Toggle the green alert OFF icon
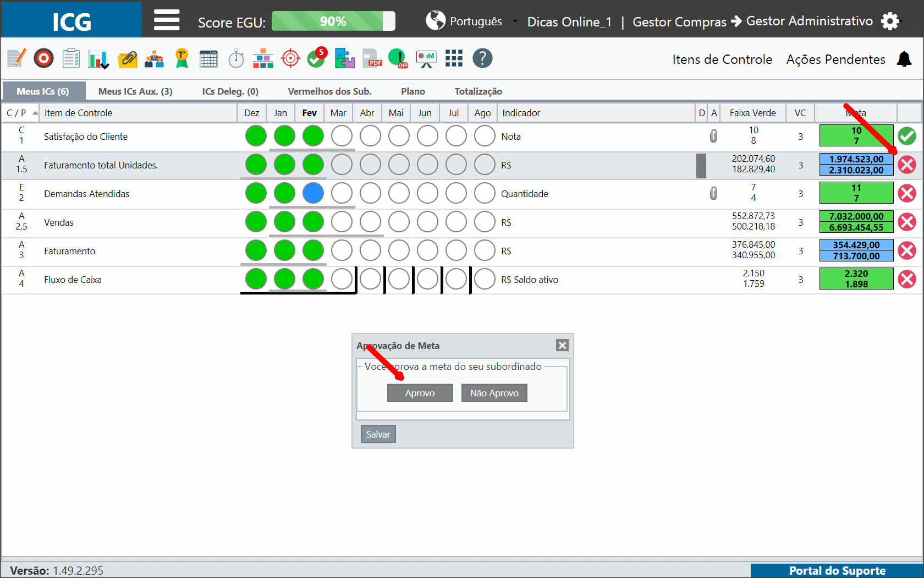Image resolution: width=924 pixels, height=578 pixels. tap(398, 58)
